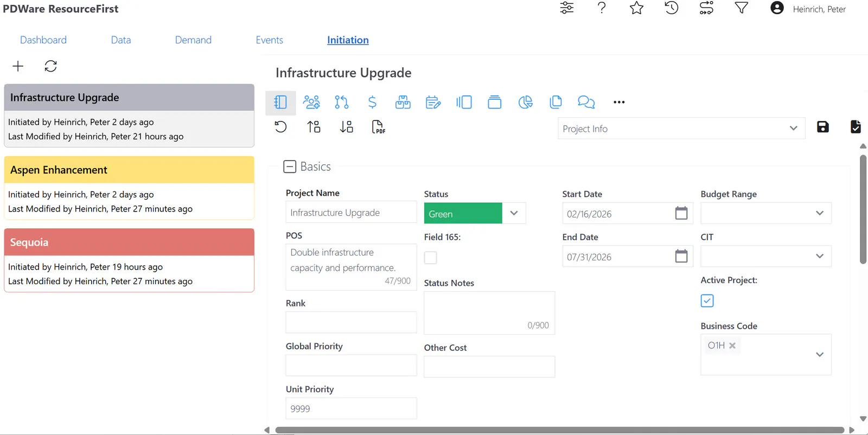Open the history clock icon
Screen dimensions: 868x435
(x=672, y=8)
